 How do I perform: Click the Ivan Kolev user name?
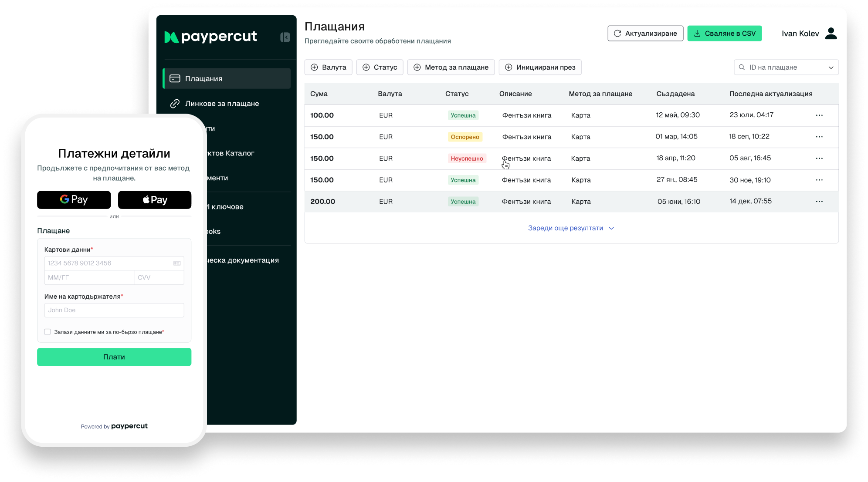click(800, 34)
